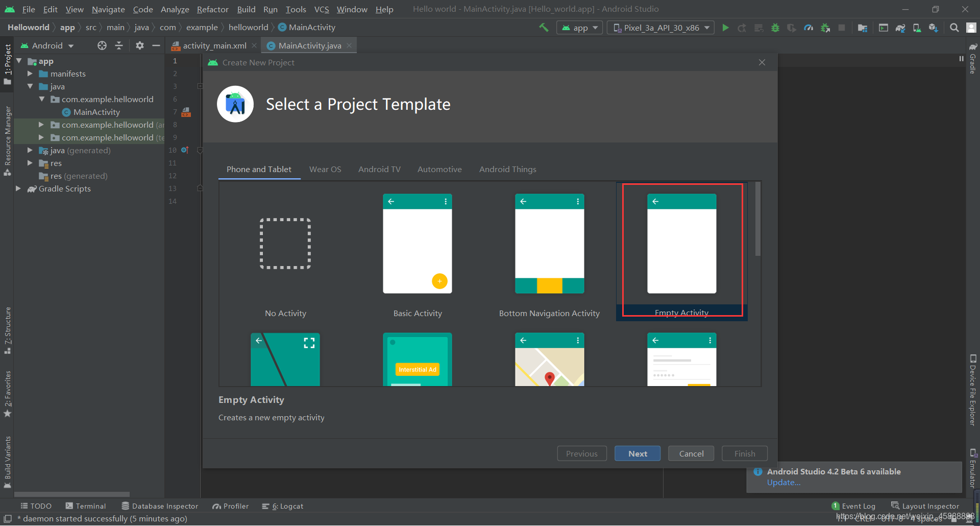Open the Structure sidebar tab
980x526 pixels.
click(7, 330)
